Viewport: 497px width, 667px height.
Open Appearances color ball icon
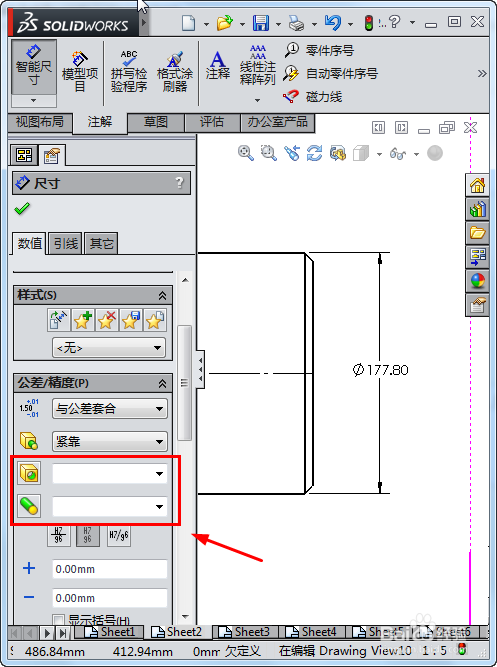[477, 281]
